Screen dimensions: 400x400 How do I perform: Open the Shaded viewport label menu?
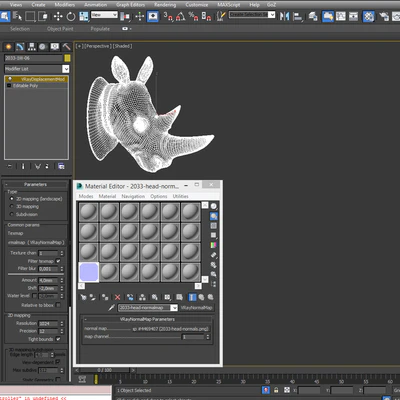(122, 46)
